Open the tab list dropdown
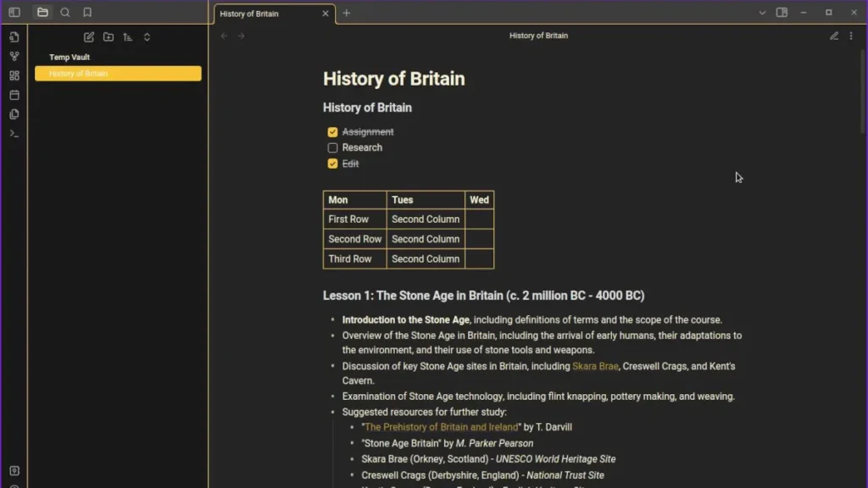Screen dimensions: 868x488 pos(762,13)
